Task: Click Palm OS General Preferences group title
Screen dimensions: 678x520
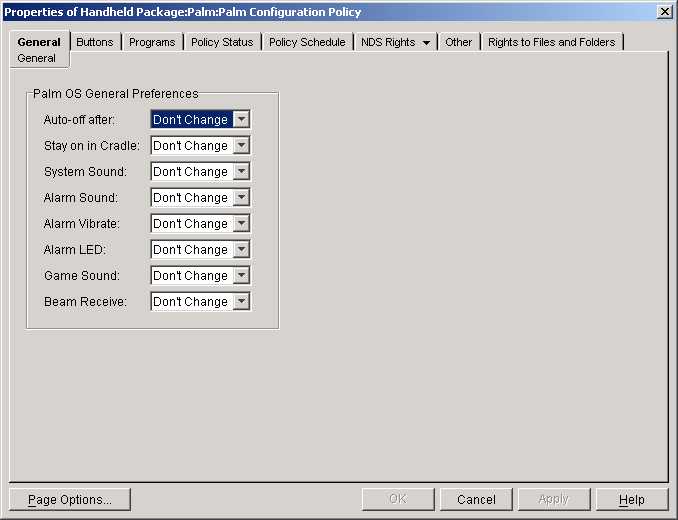Action: pyautogui.click(x=115, y=93)
